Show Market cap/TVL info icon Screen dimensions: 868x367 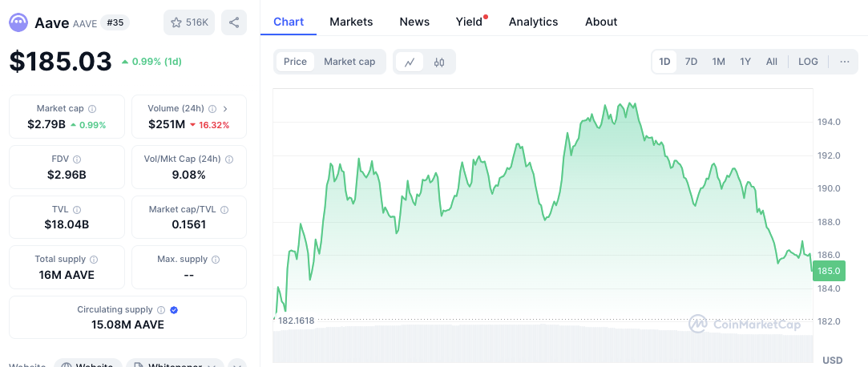coord(224,210)
